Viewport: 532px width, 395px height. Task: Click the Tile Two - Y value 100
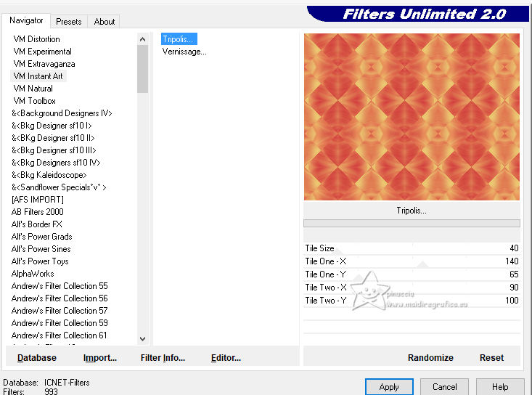pos(512,301)
